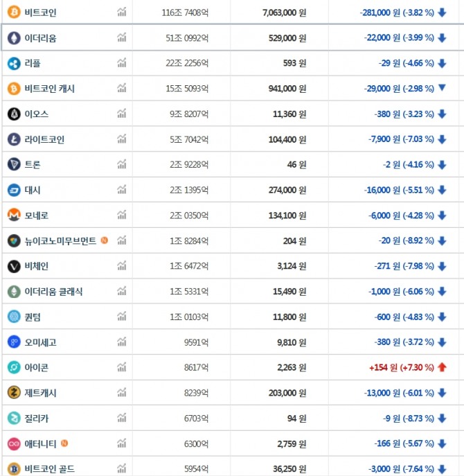The image size is (464, 476).
Task: Click the 라이트코인 coin logo
Action: click(14, 139)
